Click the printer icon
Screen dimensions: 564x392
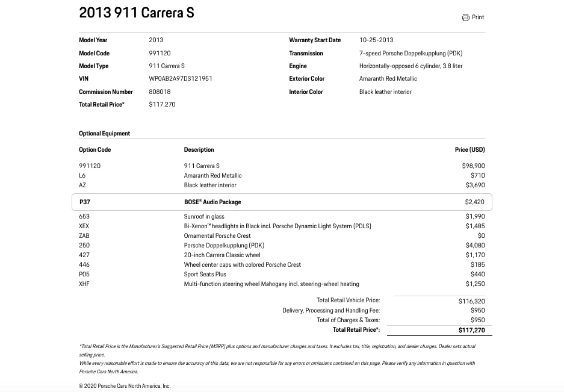tap(465, 17)
